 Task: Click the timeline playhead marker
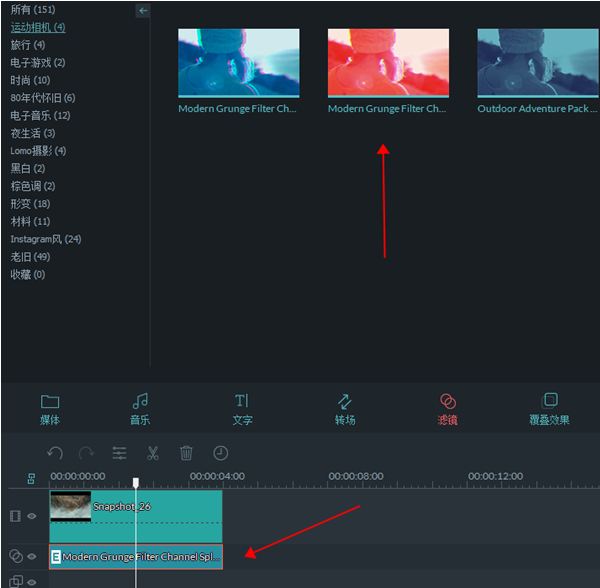(136, 483)
